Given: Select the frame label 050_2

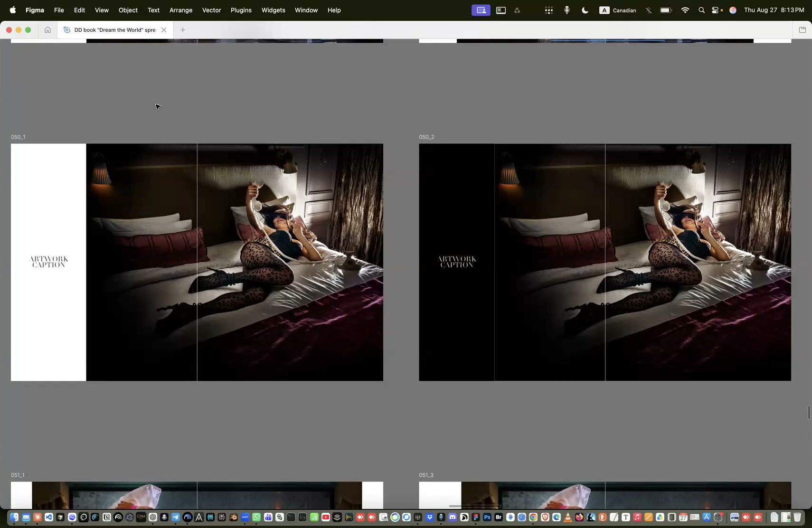Looking at the screenshot, I should pyautogui.click(x=426, y=137).
